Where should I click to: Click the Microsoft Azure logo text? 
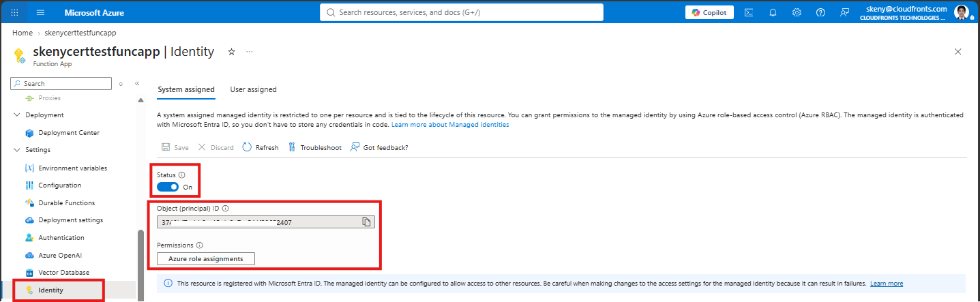[x=94, y=12]
